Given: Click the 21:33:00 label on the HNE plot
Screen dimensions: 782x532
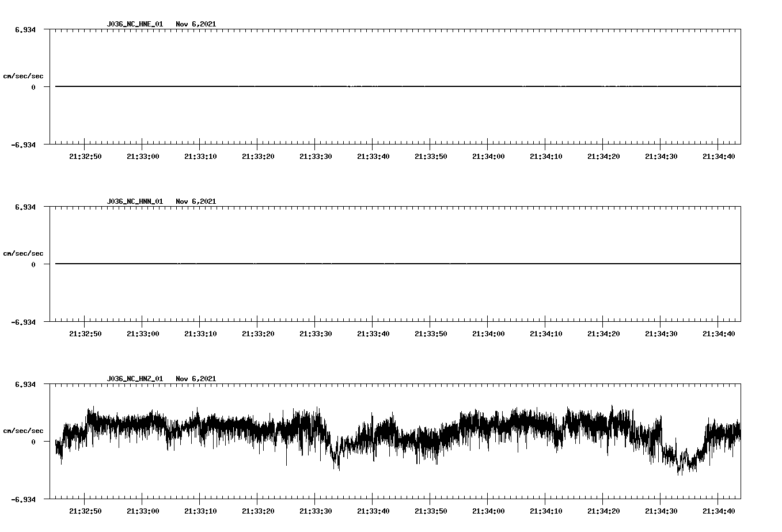Looking at the screenshot, I should (143, 157).
